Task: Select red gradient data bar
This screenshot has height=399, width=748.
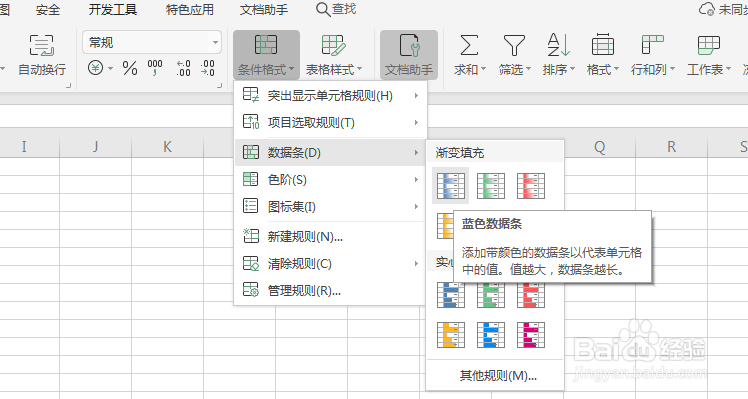Action: (x=530, y=185)
